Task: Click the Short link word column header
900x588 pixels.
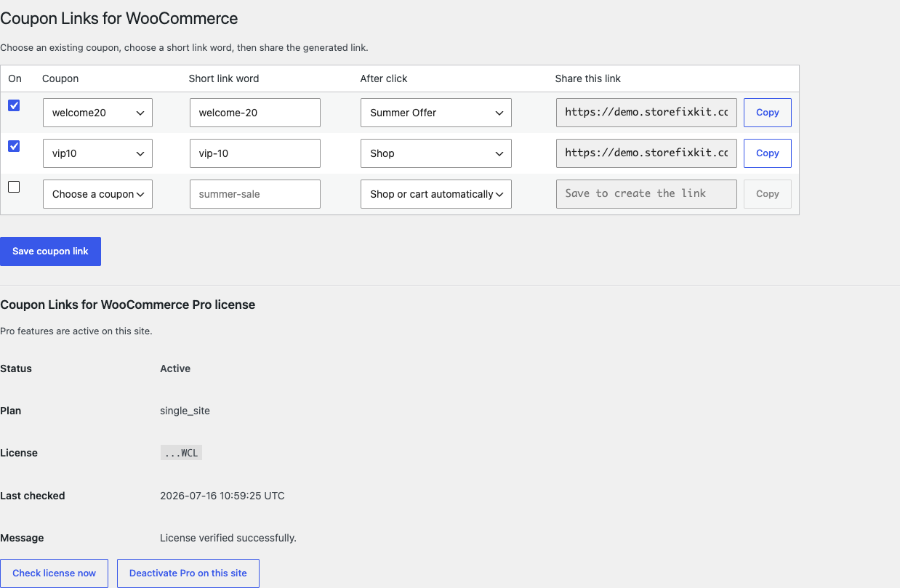Action: [224, 78]
